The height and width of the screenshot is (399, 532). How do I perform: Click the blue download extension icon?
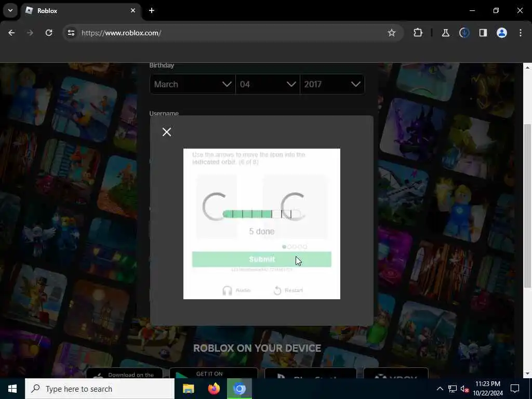click(464, 33)
